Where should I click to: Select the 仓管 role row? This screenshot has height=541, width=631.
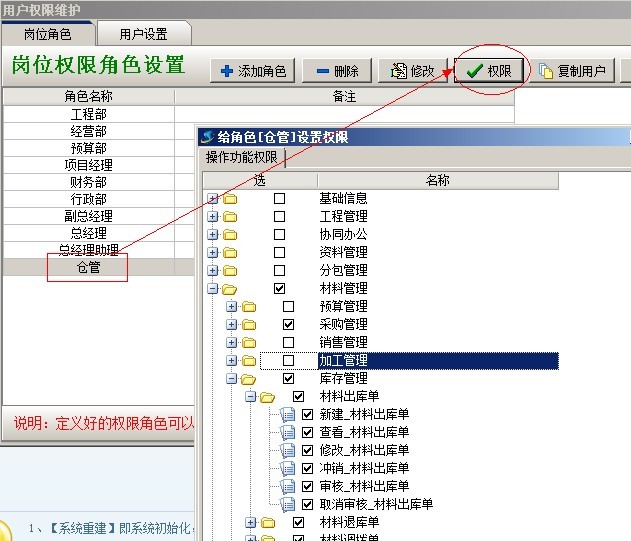click(88, 268)
